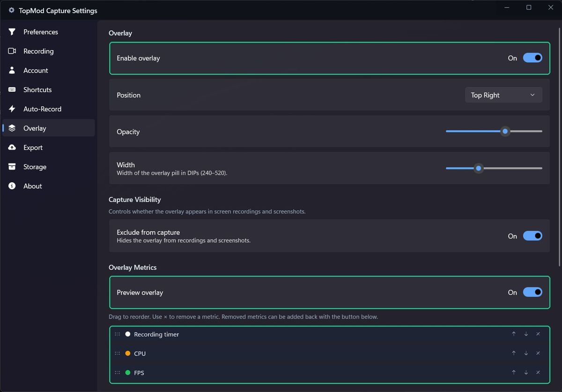
Task: Click the FPS metric label
Action: pyautogui.click(x=139, y=373)
